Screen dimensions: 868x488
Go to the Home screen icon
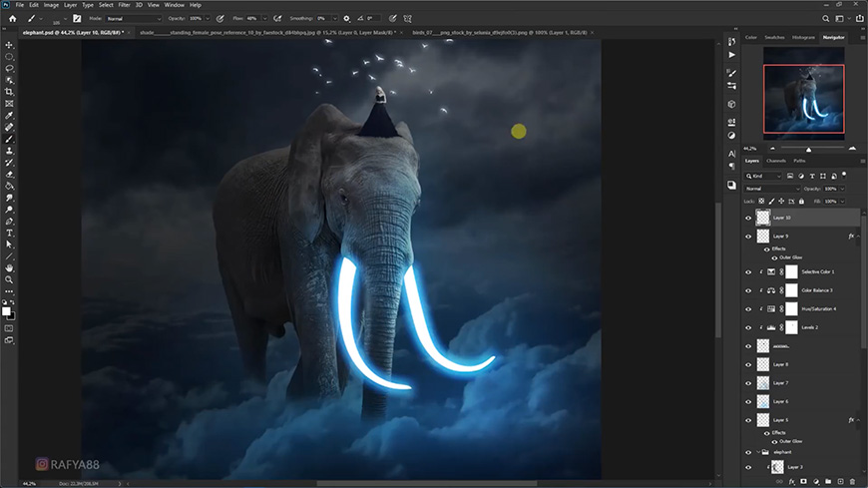pyautogui.click(x=12, y=18)
